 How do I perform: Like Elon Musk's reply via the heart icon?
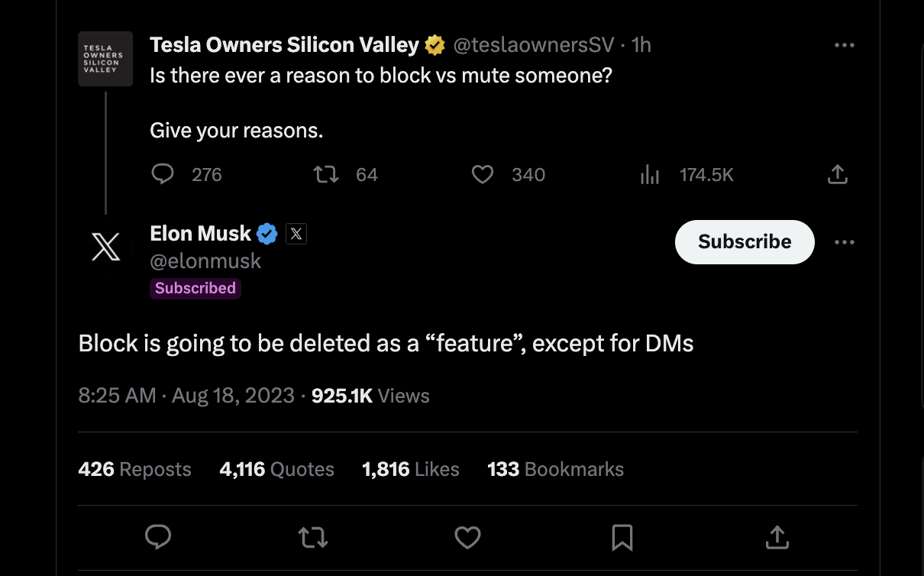point(467,537)
